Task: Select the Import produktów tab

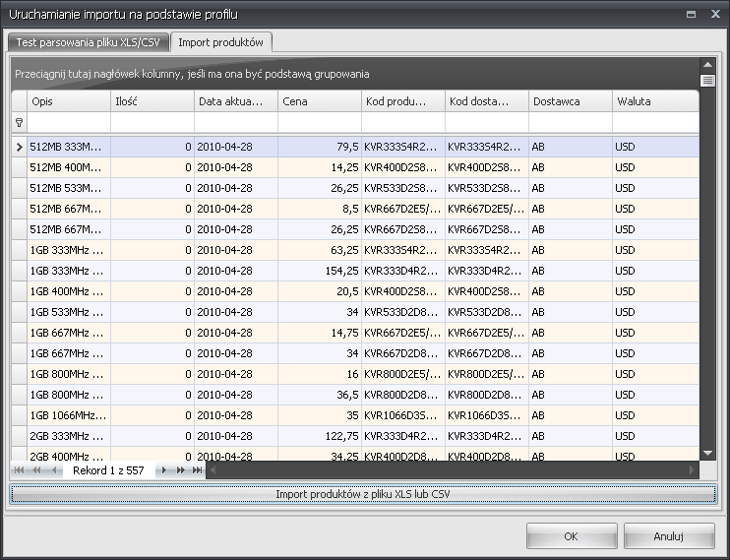Action: click(x=220, y=42)
